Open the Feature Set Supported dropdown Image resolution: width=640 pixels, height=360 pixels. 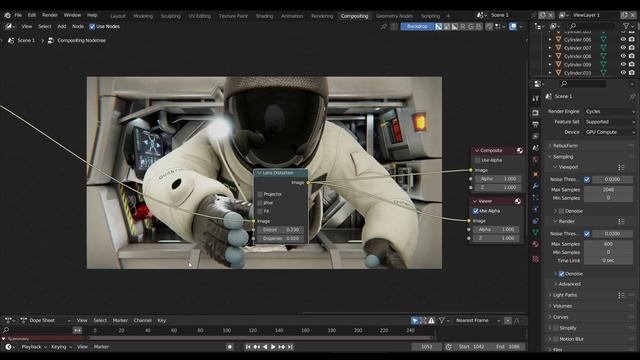click(610, 122)
